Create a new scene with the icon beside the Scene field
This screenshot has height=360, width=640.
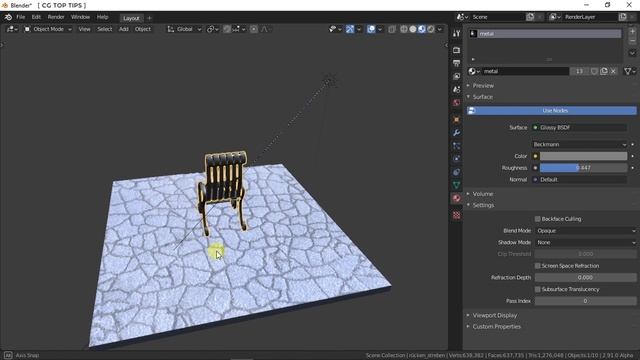pyautogui.click(x=530, y=17)
